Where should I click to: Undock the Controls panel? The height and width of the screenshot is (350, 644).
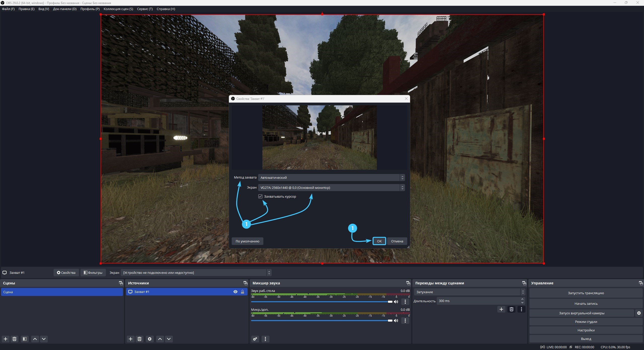coord(641,283)
